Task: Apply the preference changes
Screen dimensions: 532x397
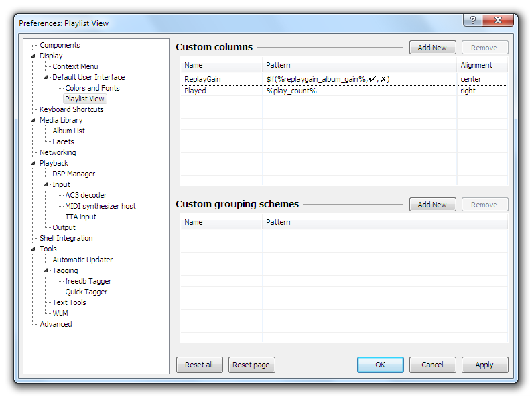Action: [484, 365]
